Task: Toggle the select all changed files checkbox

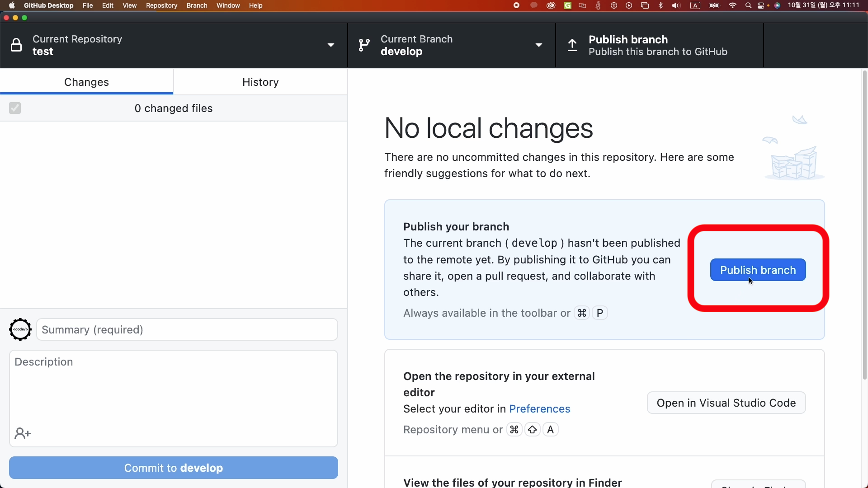Action: pyautogui.click(x=15, y=108)
